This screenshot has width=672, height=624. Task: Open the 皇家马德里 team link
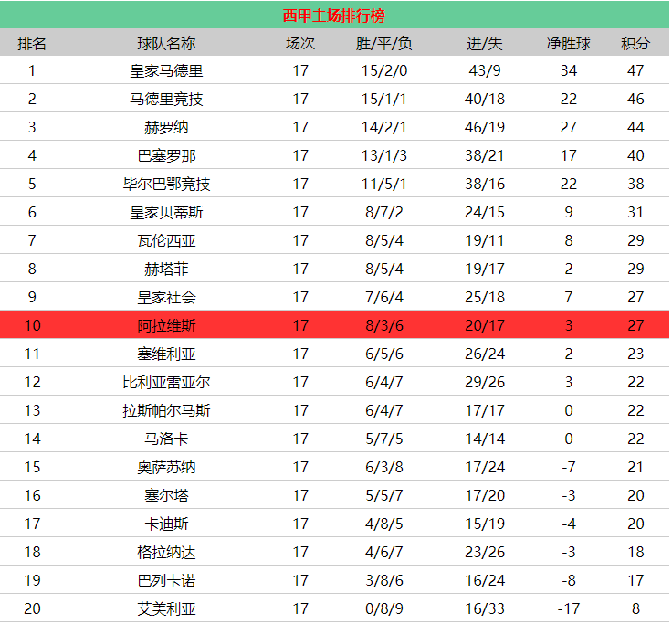click(x=166, y=70)
